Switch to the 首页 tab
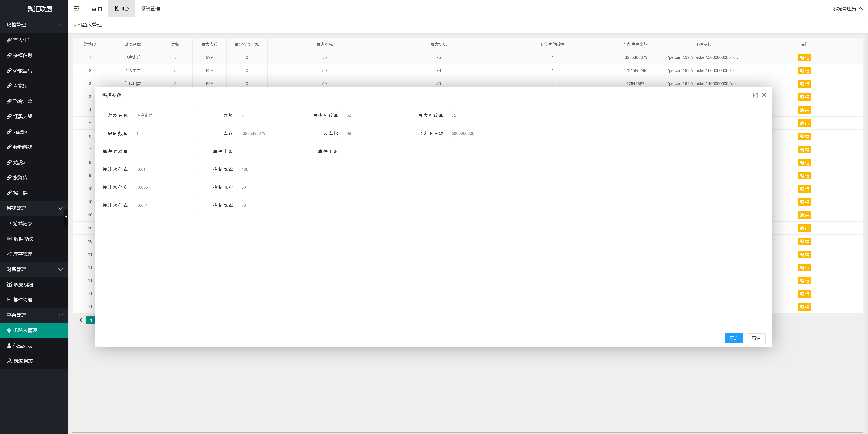 (97, 8)
